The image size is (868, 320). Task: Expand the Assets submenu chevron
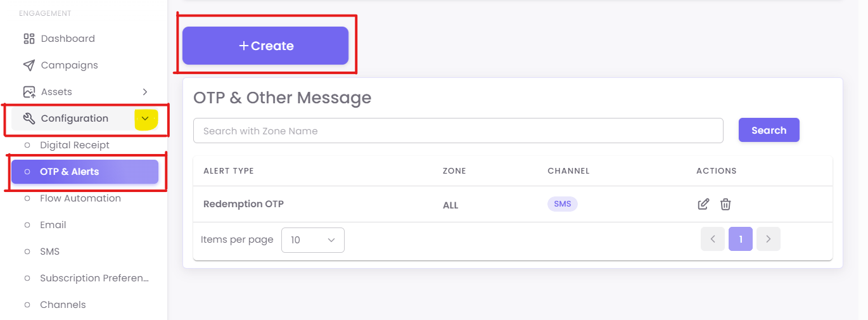click(x=145, y=92)
